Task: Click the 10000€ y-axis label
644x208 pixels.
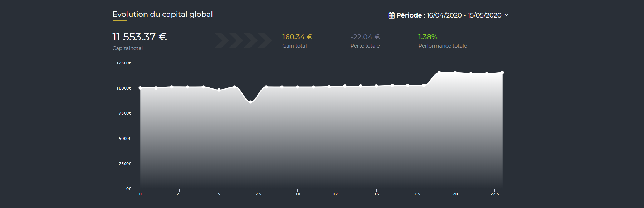Action: 124,88
